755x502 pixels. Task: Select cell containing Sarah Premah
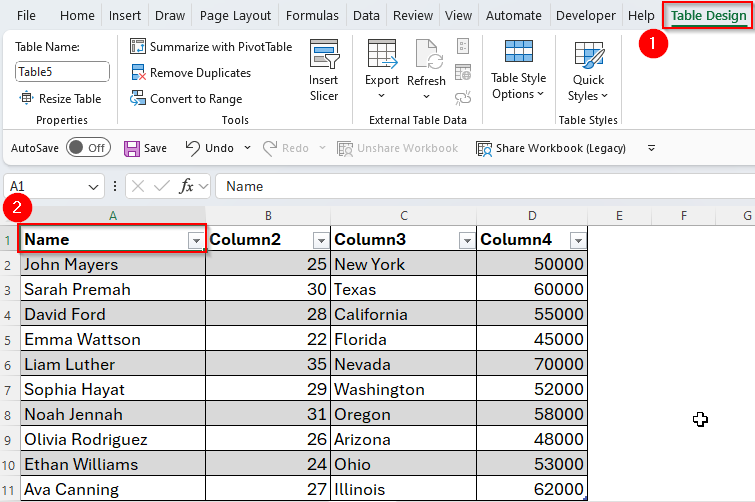(x=112, y=289)
